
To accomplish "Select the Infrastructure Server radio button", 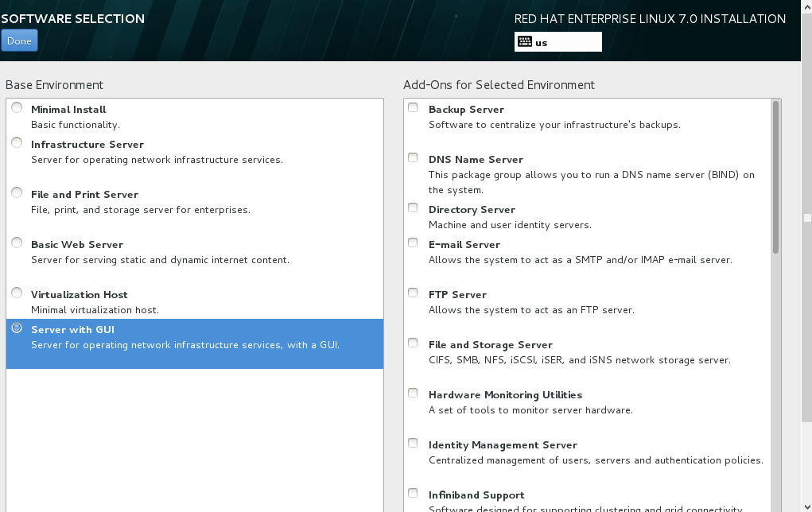I will [x=17, y=142].
